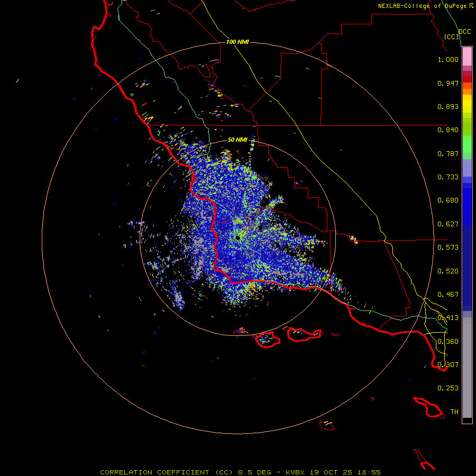Click the 0.733 scale value

(x=448, y=177)
